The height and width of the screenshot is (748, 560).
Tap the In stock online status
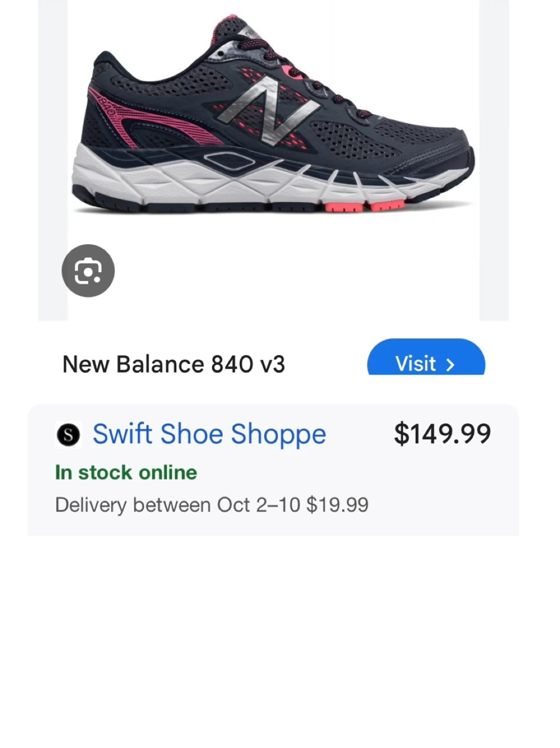126,473
